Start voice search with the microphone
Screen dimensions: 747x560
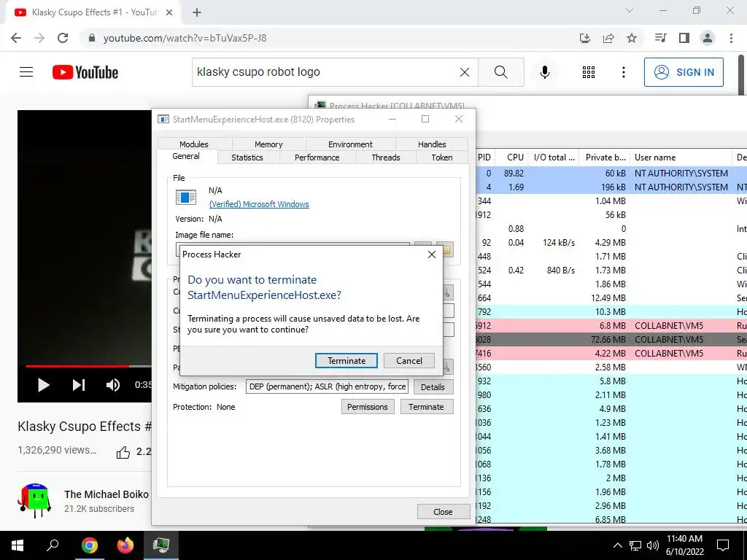coord(544,72)
